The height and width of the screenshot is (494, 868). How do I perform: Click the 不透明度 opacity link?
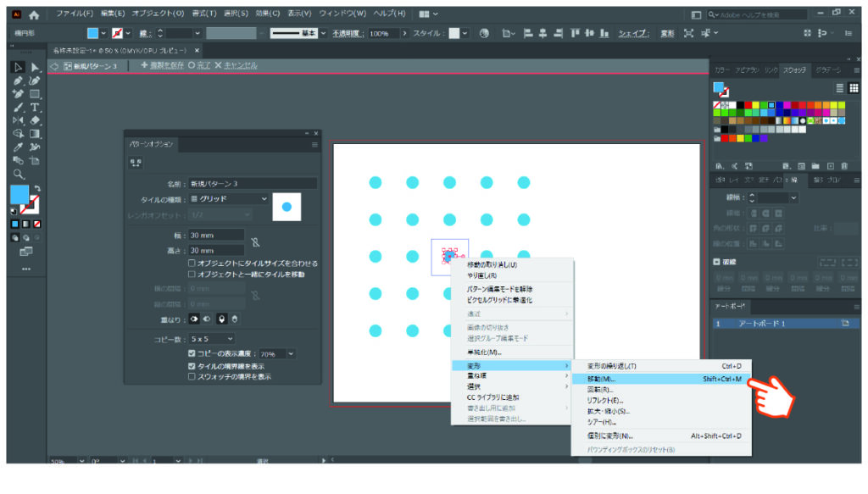click(x=347, y=34)
